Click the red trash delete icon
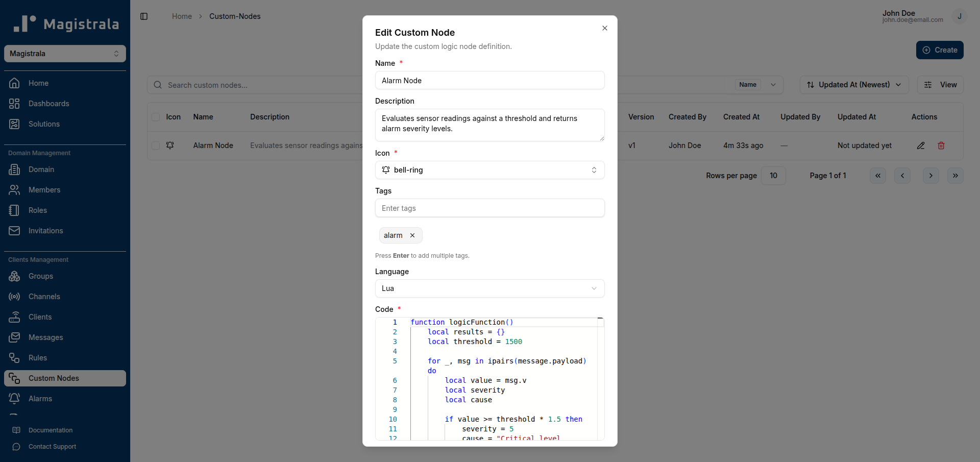 coord(941,145)
